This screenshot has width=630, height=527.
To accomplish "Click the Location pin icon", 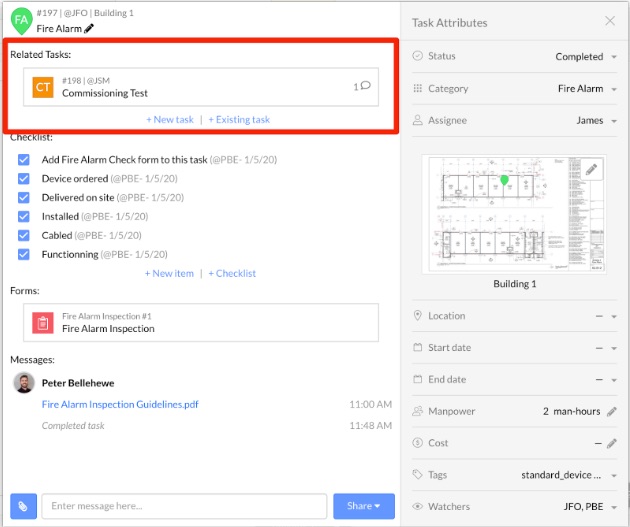I will 418,315.
